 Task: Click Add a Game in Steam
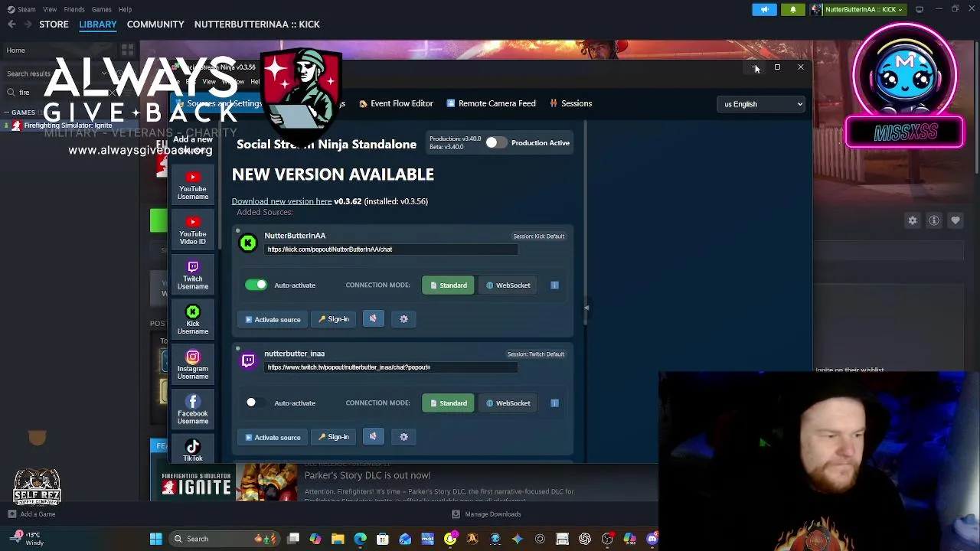(32, 514)
